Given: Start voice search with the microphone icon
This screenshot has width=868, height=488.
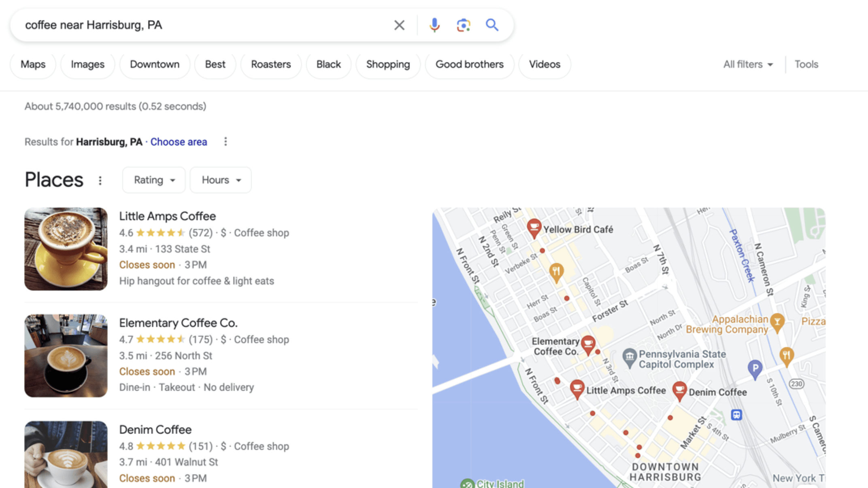Looking at the screenshot, I should [434, 25].
